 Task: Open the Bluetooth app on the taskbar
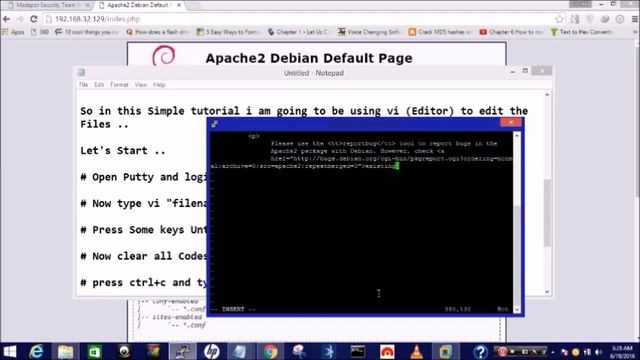(x=329, y=351)
